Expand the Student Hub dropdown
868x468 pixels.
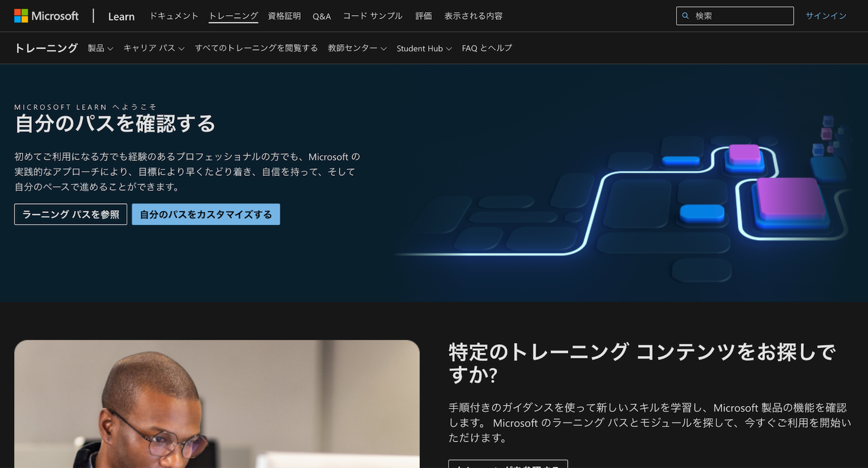click(x=424, y=49)
